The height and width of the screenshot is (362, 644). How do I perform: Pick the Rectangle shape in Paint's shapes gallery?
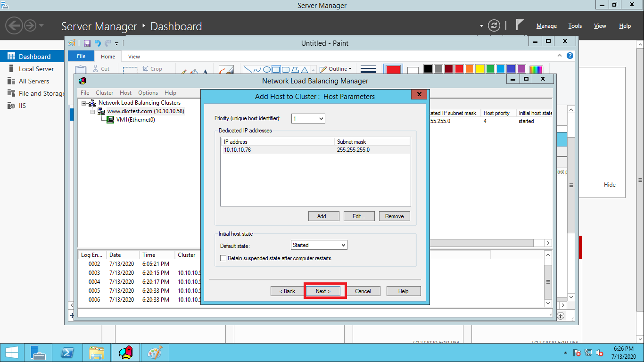coord(276,69)
